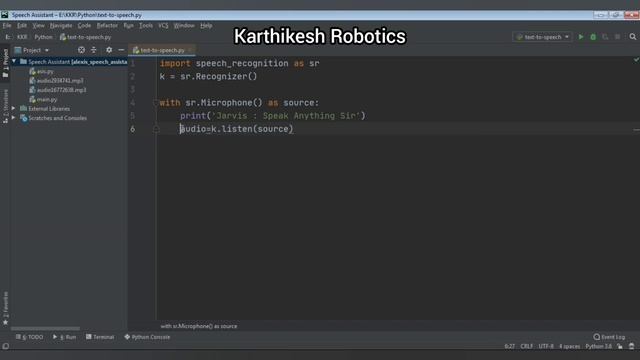Open the Python Console tool window
The height and width of the screenshot is (360, 640).
point(147,337)
